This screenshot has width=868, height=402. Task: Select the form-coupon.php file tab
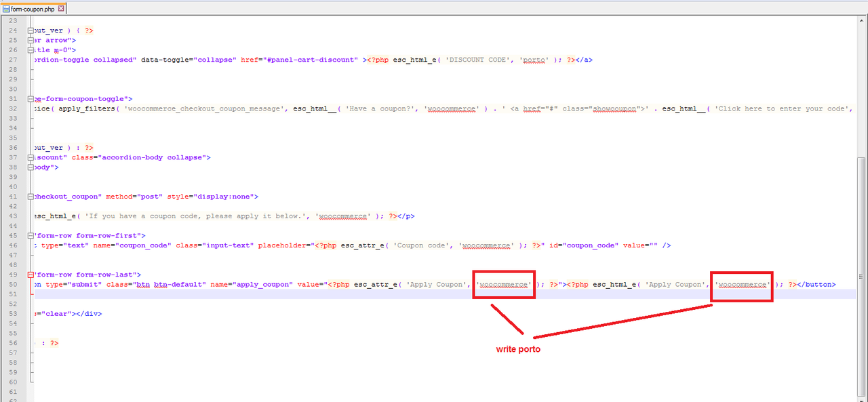point(33,9)
